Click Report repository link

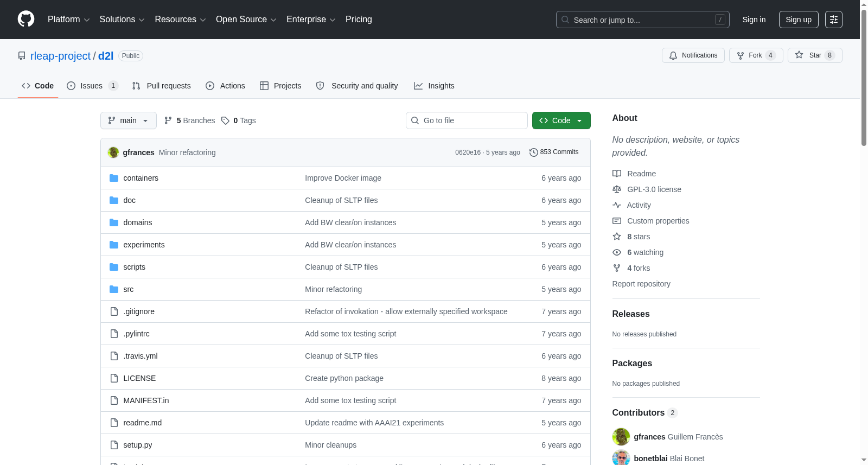[641, 284]
